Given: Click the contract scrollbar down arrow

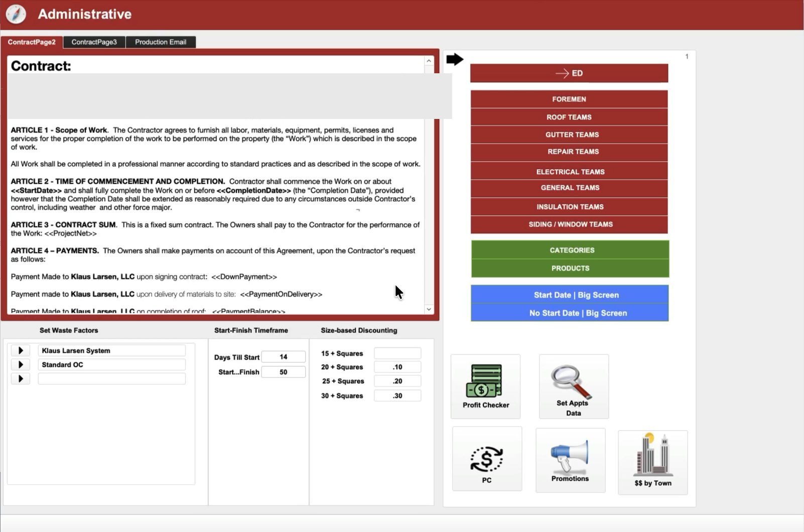Looking at the screenshot, I should (429, 309).
